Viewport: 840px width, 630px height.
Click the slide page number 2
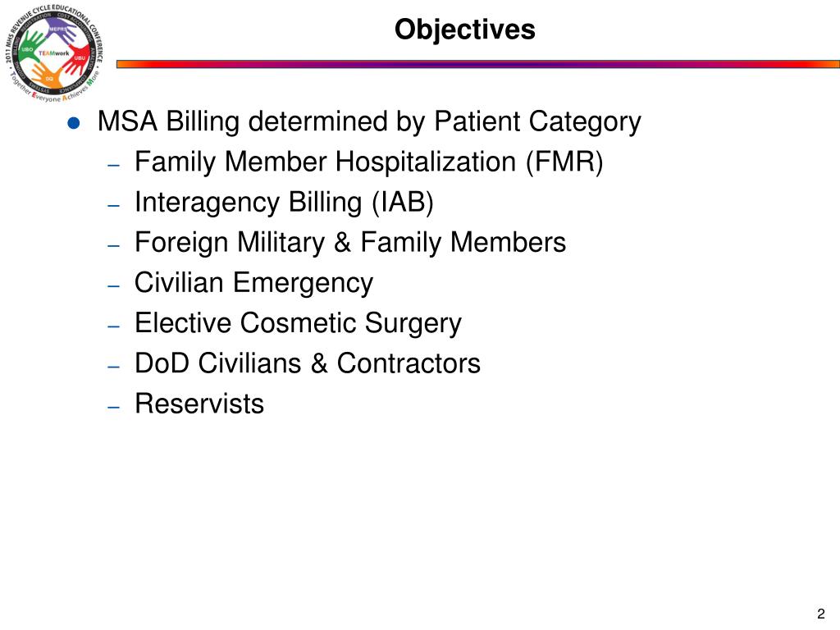(x=821, y=614)
